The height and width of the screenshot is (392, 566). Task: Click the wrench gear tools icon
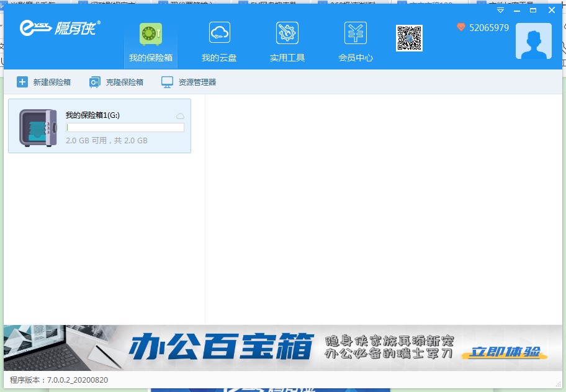point(287,33)
